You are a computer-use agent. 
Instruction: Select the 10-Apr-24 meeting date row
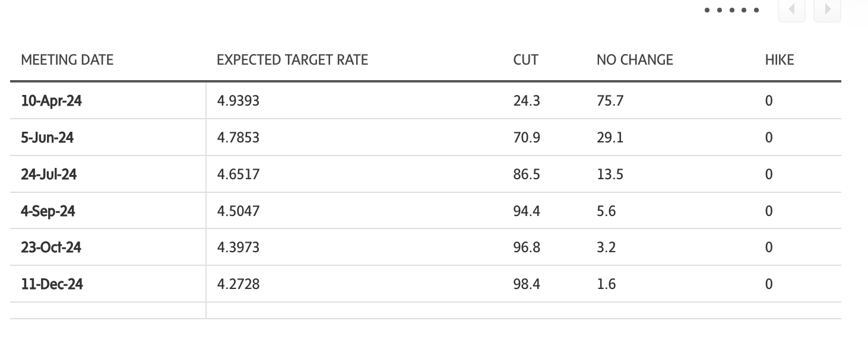(51, 101)
